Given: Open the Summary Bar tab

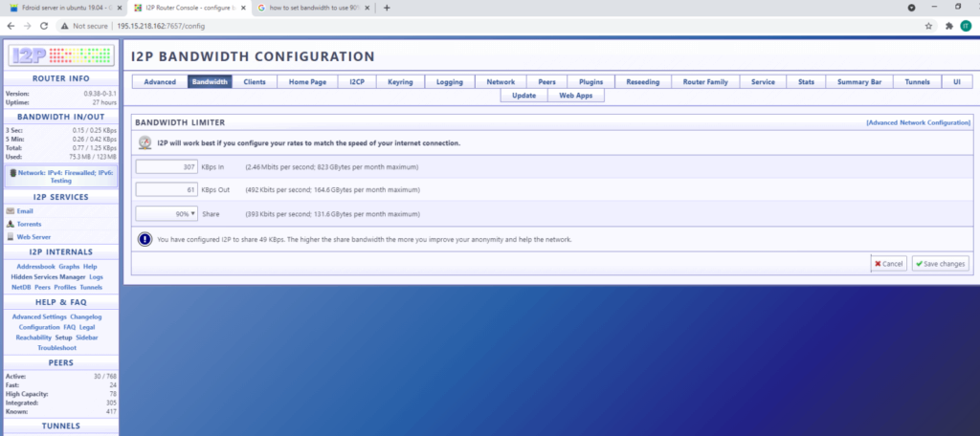Looking at the screenshot, I should pyautogui.click(x=859, y=82).
